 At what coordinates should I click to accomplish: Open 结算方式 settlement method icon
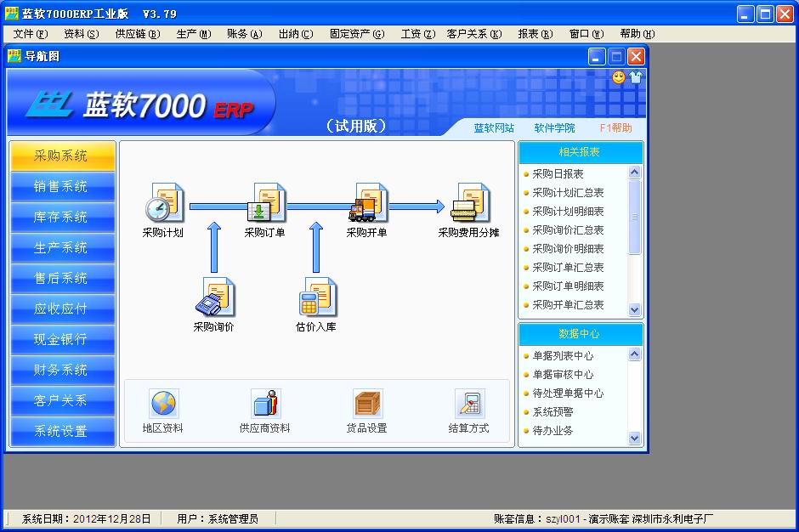[469, 405]
